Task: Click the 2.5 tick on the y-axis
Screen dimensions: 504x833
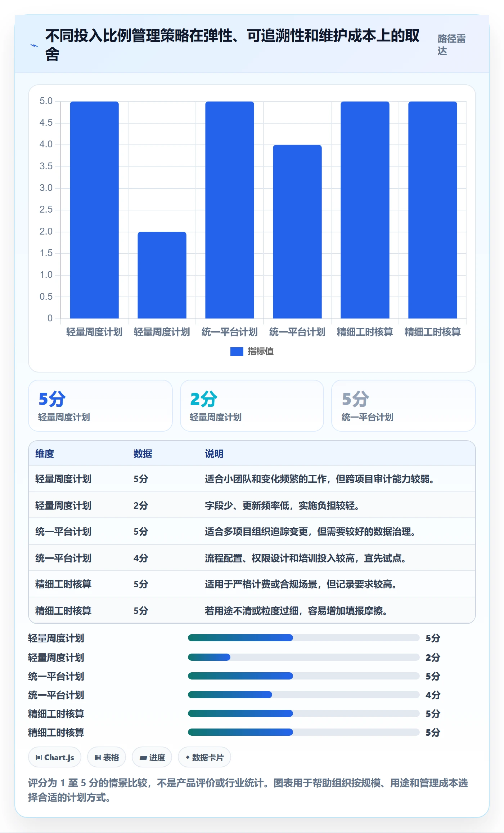Action: (46, 210)
